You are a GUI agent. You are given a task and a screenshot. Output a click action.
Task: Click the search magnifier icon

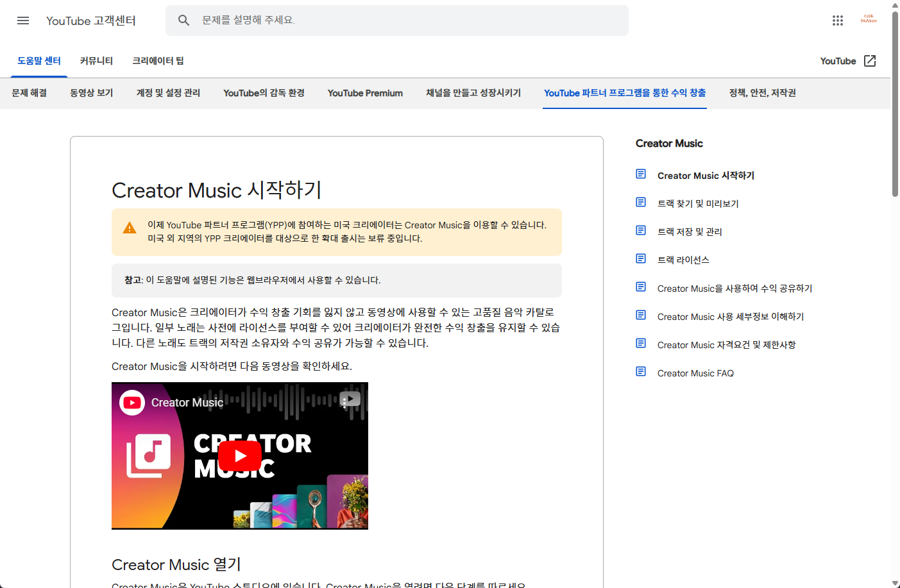point(183,21)
